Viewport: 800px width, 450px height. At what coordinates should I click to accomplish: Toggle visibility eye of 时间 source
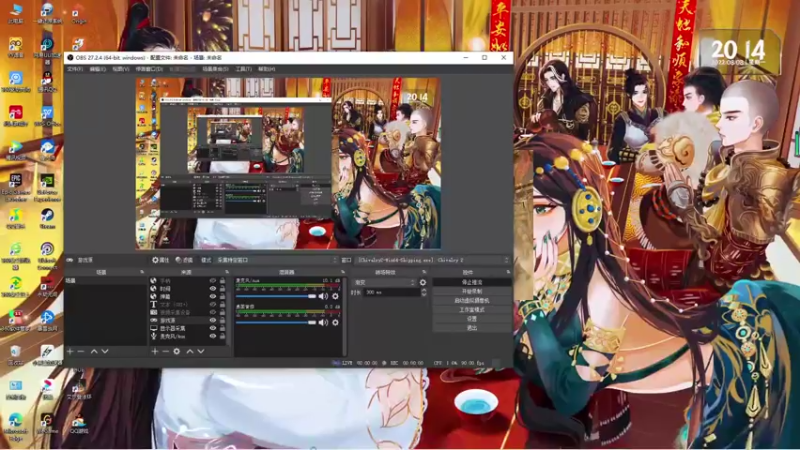click(x=213, y=289)
